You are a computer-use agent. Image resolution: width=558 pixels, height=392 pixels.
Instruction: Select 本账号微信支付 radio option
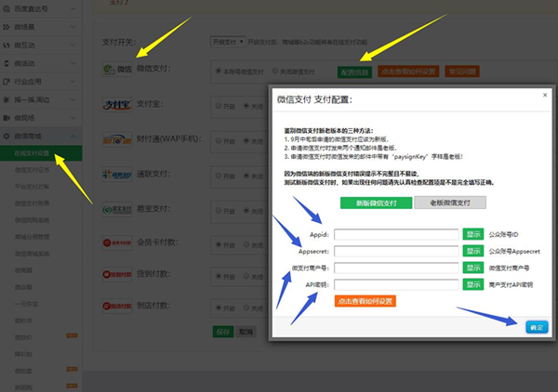(x=219, y=72)
